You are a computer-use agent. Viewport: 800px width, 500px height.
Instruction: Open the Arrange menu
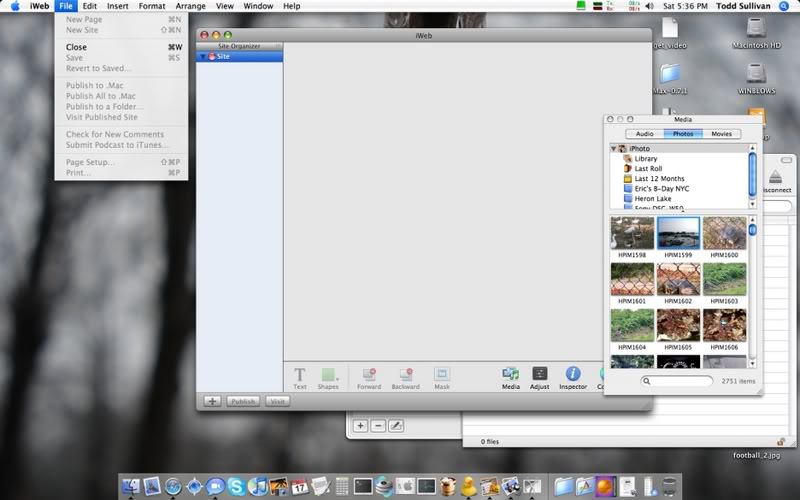(190, 6)
